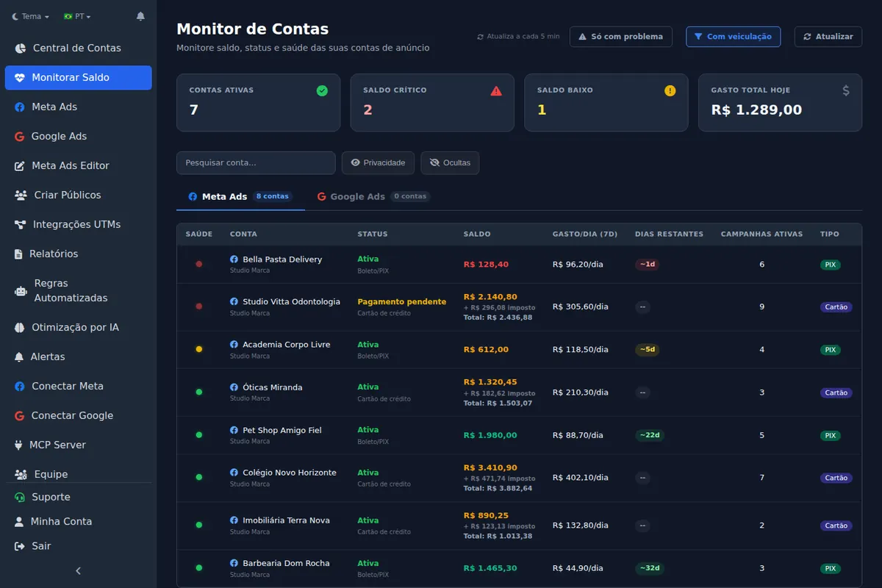882x588 pixels.
Task: Click the Sair logout icon
Action: point(20,546)
